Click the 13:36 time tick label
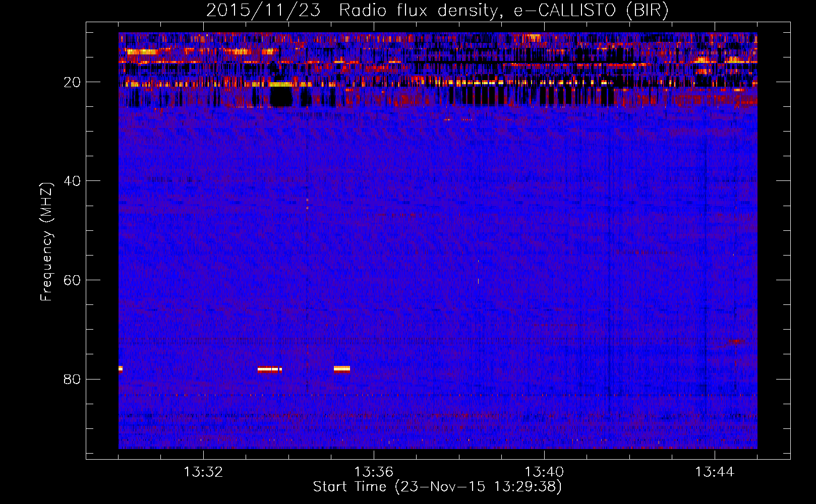Screen dimensions: 816x504 point(374,472)
